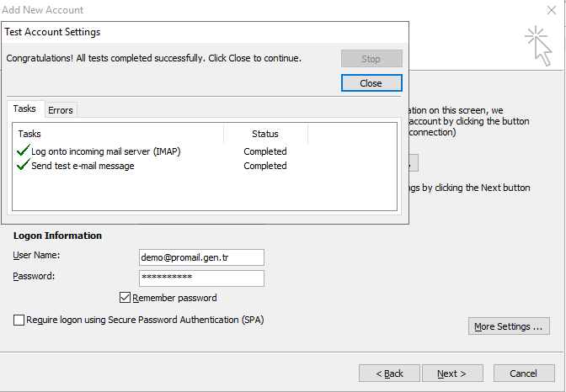This screenshot has height=392, width=566.
Task: Click the Status column header
Action: (x=265, y=134)
